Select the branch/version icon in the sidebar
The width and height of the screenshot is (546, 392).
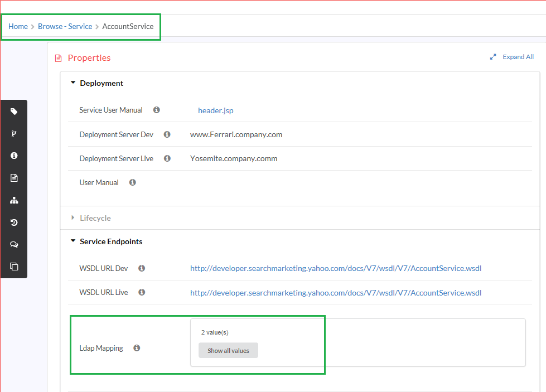coord(14,134)
